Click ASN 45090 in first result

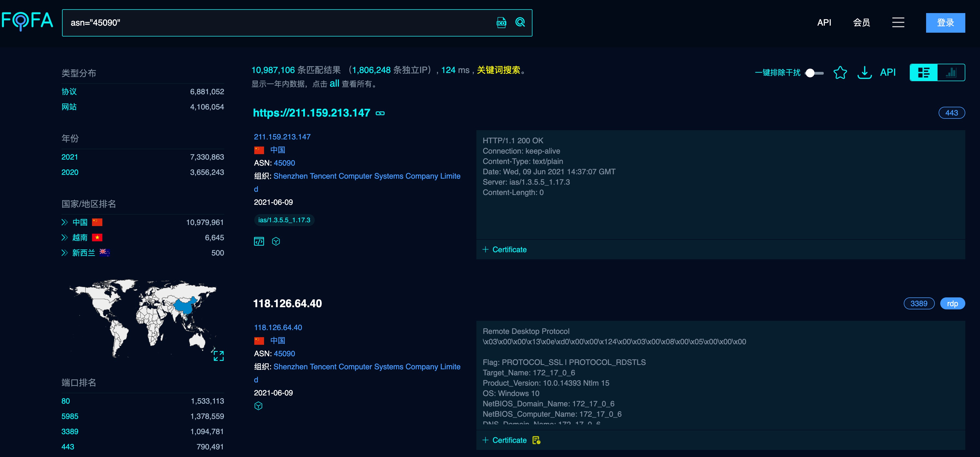point(284,163)
